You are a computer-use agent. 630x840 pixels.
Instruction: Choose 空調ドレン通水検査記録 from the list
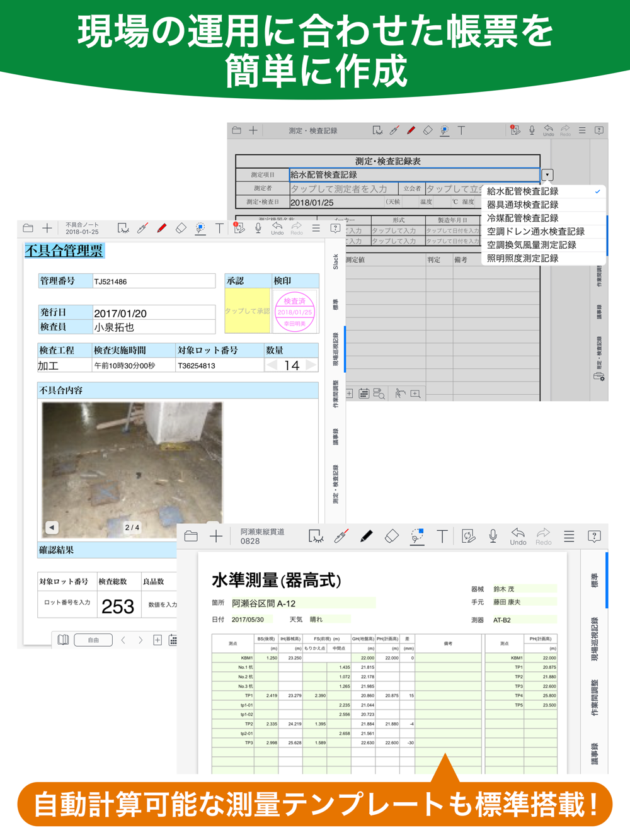pos(544,231)
